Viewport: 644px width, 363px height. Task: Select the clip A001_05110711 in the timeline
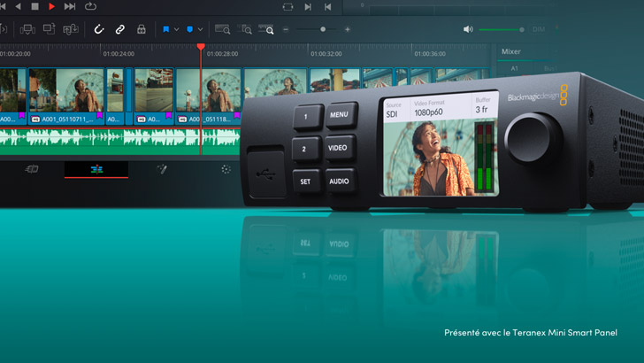(x=66, y=97)
